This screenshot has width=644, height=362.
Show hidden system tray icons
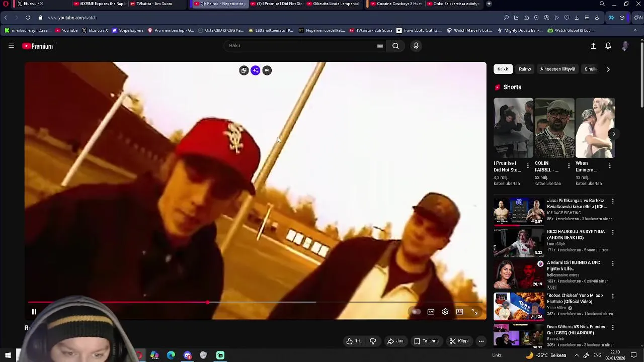(577, 355)
